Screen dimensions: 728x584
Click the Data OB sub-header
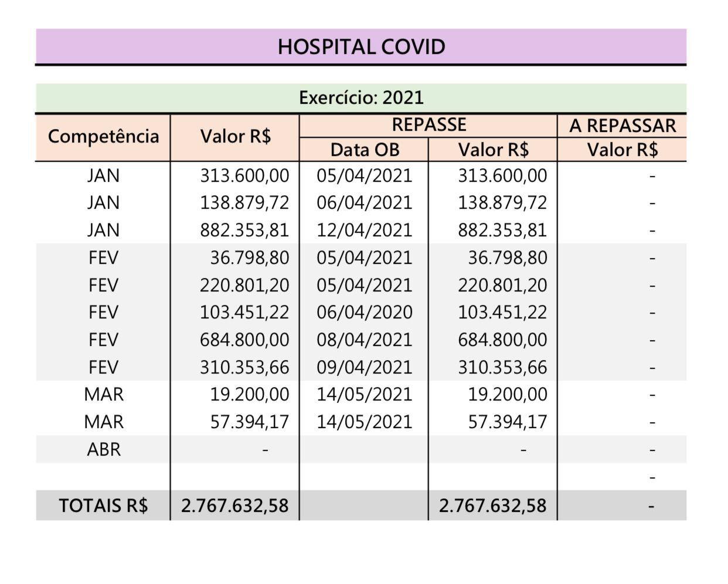tap(365, 150)
